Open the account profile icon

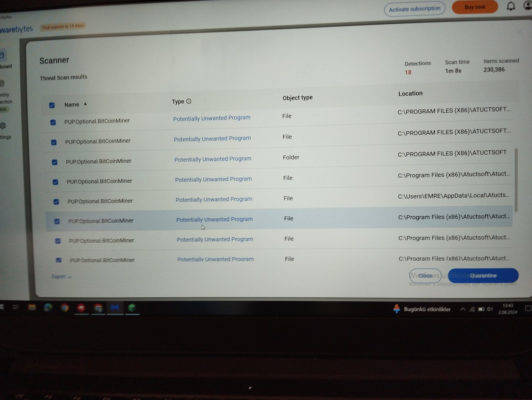point(528,5)
